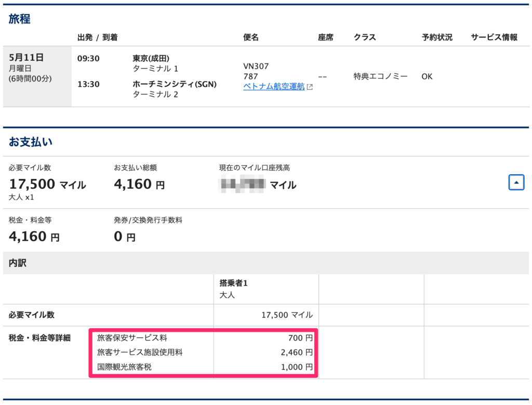Click the 現在のマイル口座残高 label
Viewport: 532px width, 405px height.
click(255, 168)
